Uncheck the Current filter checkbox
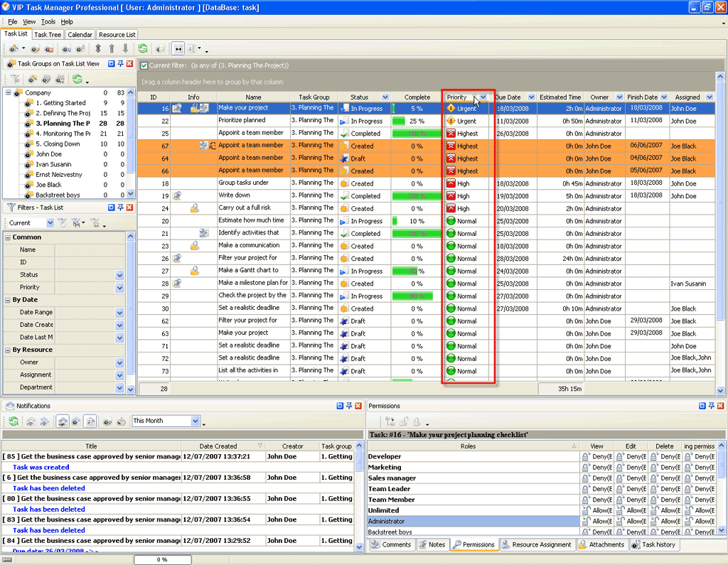Viewport: 728px width, 565px height. pos(144,65)
